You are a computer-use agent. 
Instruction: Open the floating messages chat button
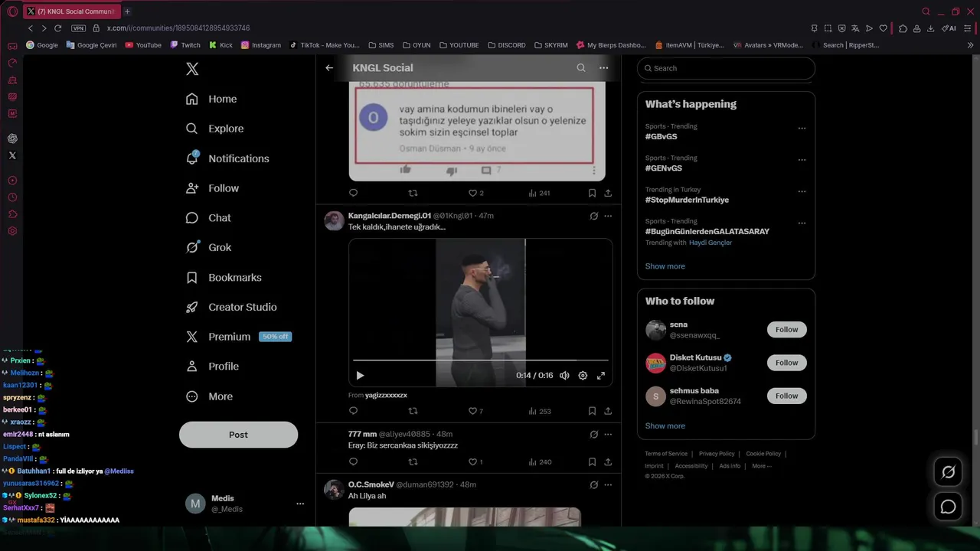(948, 507)
